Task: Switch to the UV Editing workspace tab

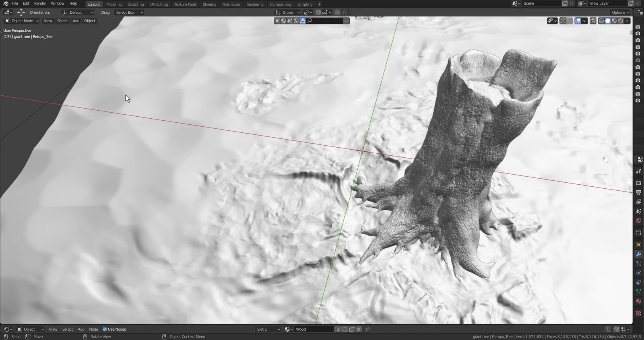Action: point(159,4)
